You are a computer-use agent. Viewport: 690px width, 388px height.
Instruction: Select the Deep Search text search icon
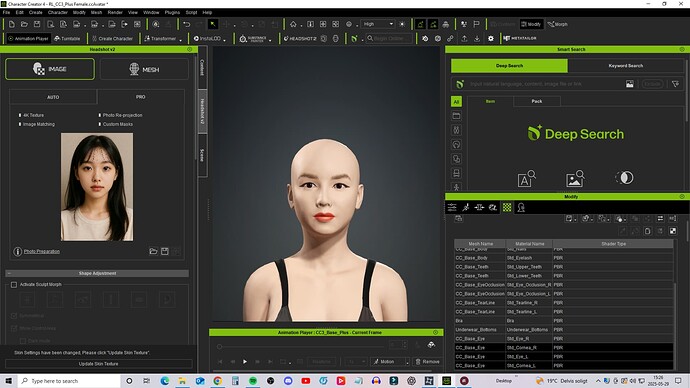point(526,179)
